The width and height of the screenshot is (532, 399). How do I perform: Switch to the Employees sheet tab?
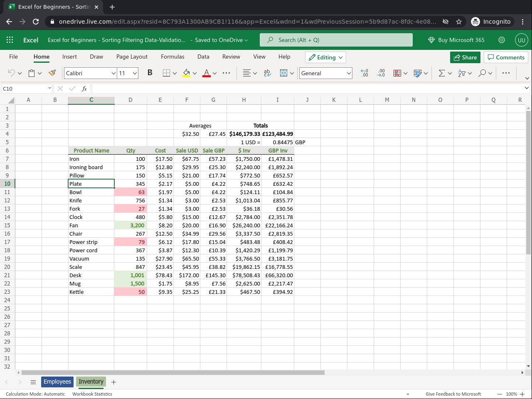click(x=57, y=382)
